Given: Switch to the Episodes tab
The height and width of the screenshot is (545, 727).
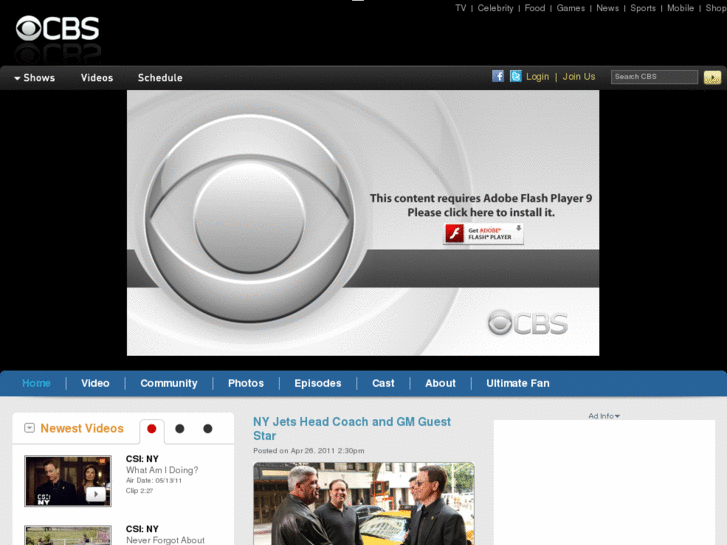Looking at the screenshot, I should pos(318,383).
